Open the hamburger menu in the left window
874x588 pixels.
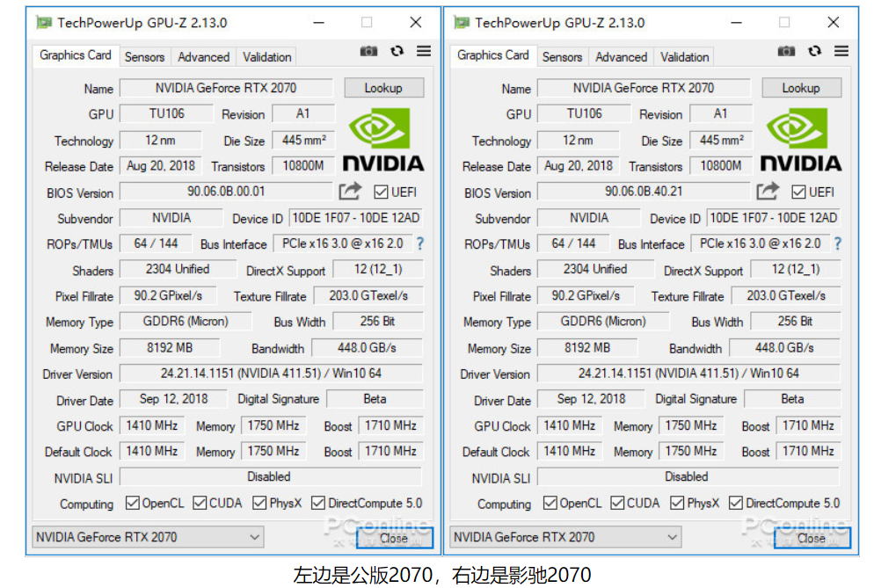423,51
